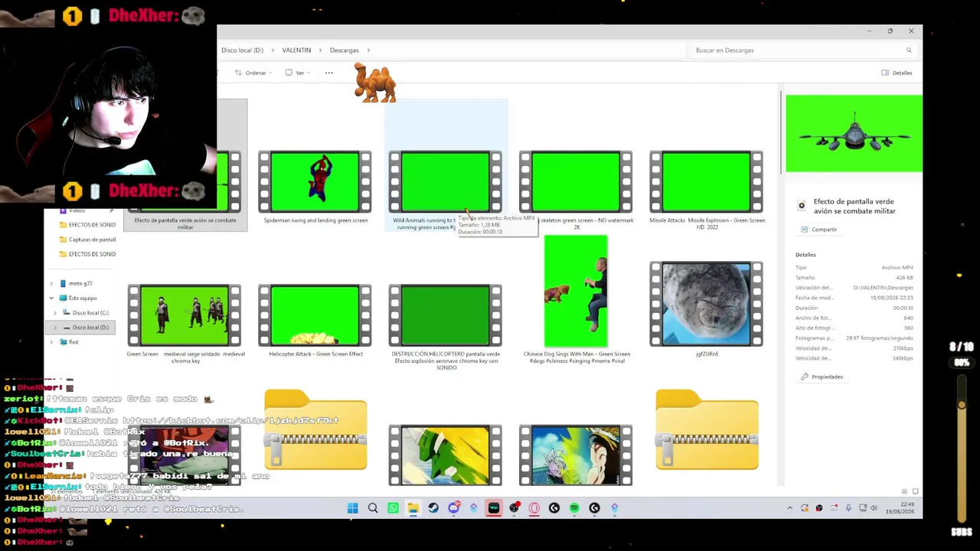
Task: Click Descargas in the address bar
Action: [x=344, y=51]
